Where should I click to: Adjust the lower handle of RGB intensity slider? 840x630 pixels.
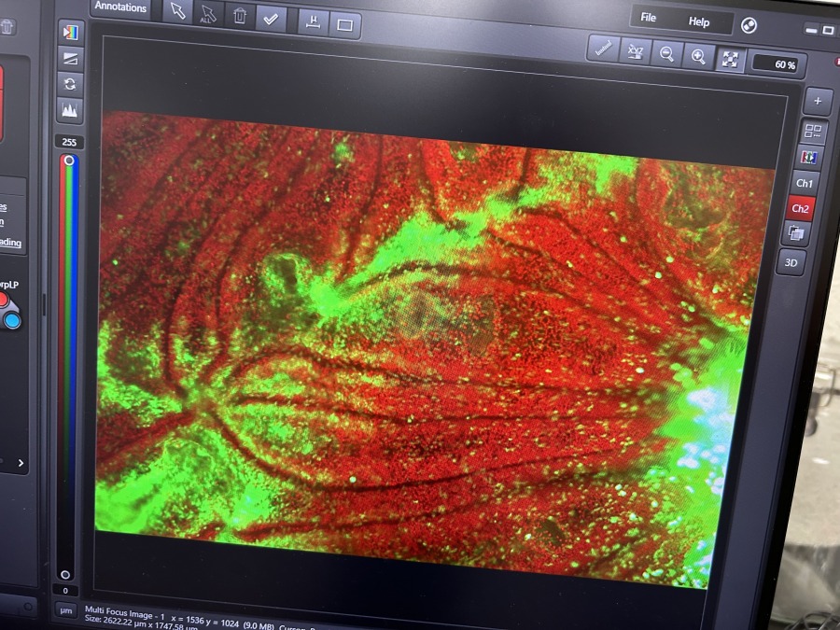pos(65,574)
